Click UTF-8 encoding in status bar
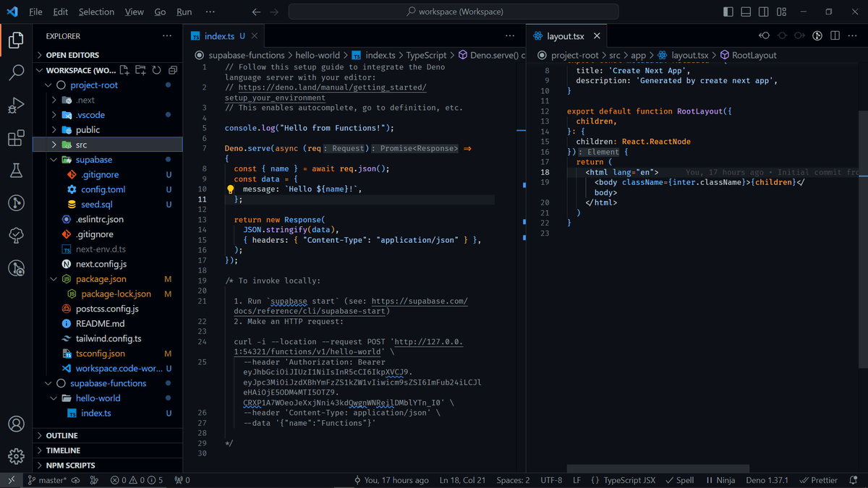This screenshot has height=488, width=868. (x=551, y=480)
